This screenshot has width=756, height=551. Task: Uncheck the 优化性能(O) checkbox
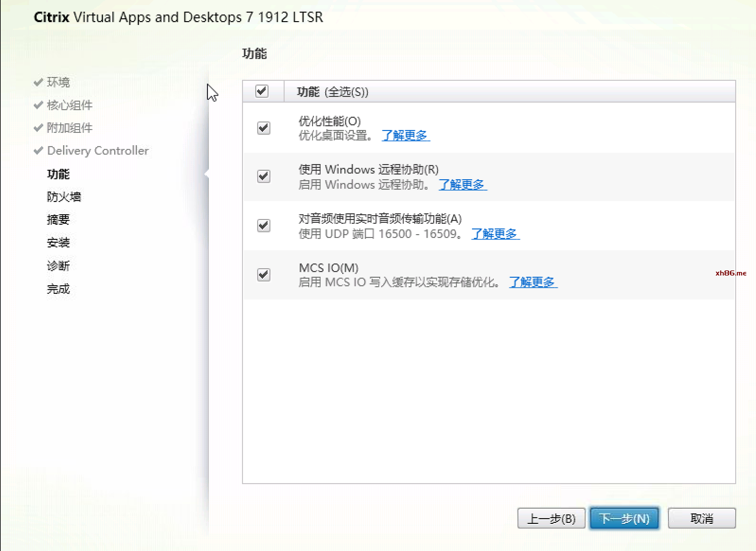pyautogui.click(x=263, y=128)
